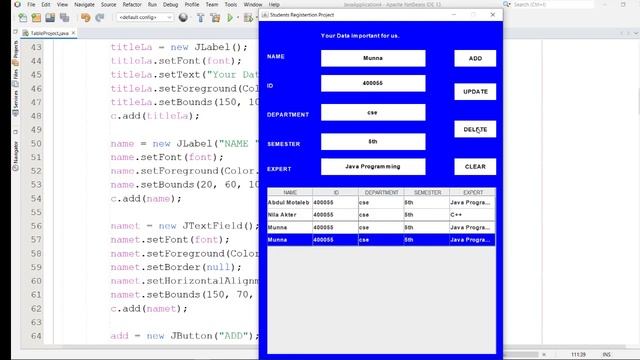Click the green Run Project play icon
Screen dimensions: 640x360
pos(230,18)
